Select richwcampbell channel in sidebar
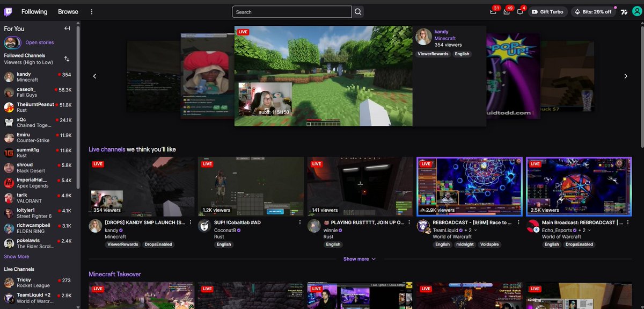This screenshot has width=644, height=309. (x=39, y=228)
